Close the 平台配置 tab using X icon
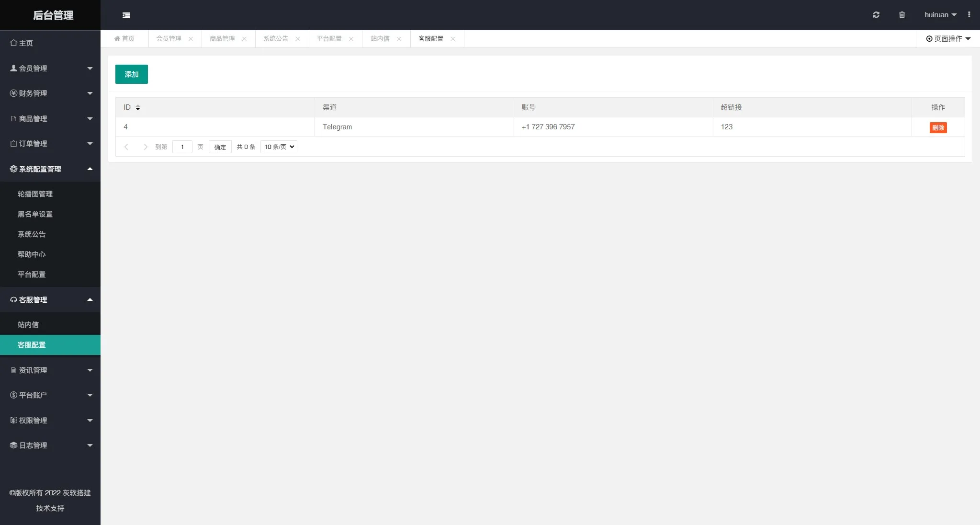 coord(351,39)
